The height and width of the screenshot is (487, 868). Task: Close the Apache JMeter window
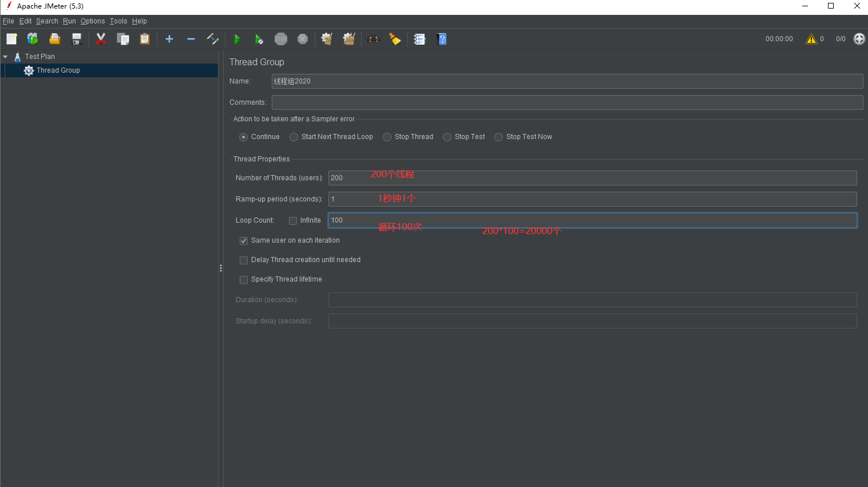tap(857, 6)
